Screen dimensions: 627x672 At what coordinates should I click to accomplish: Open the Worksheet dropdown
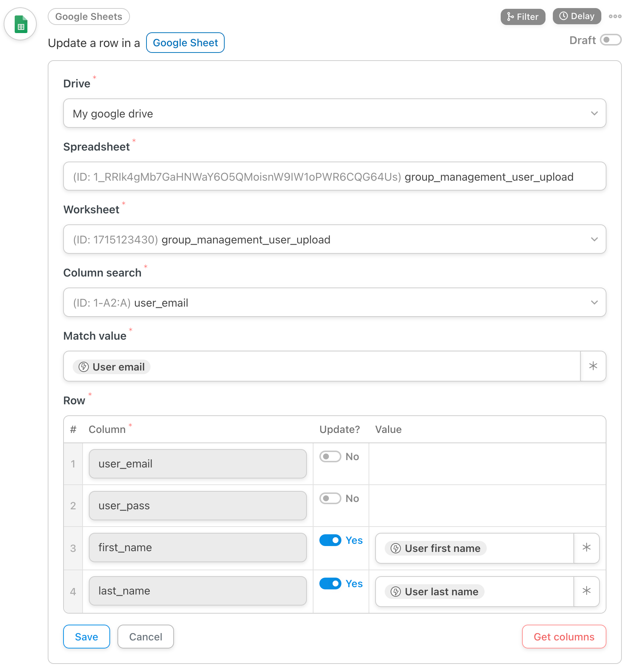335,239
